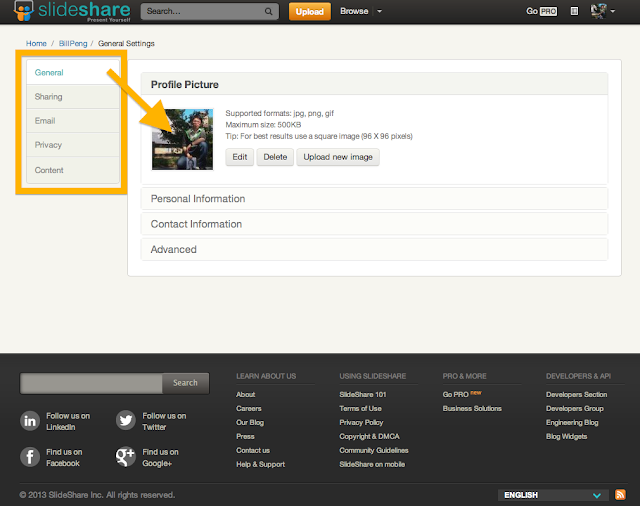Image resolution: width=640 pixels, height=506 pixels.
Task: Click in the footer search field
Action: (x=91, y=383)
